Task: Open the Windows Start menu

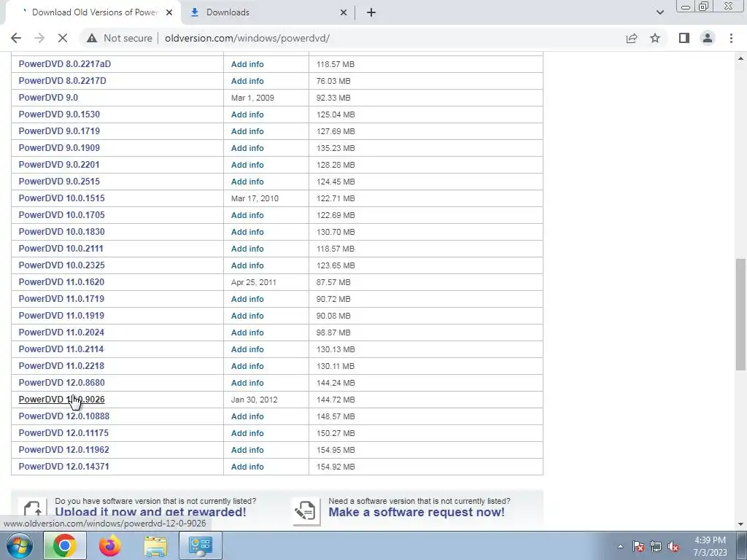Action: point(19,545)
